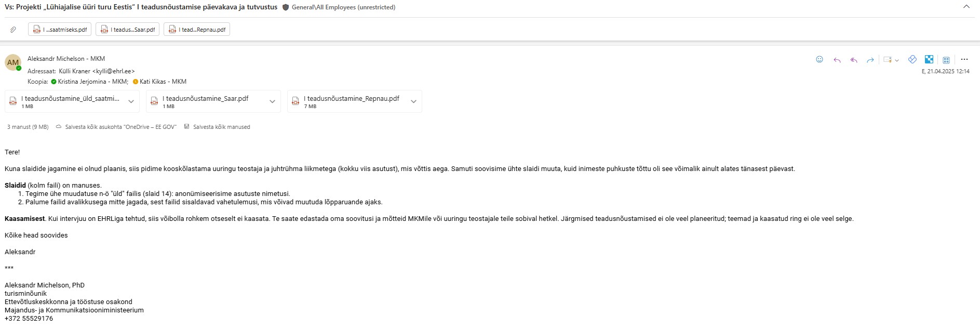
Task: Click Reply All double-arrow icon
Action: tap(854, 60)
